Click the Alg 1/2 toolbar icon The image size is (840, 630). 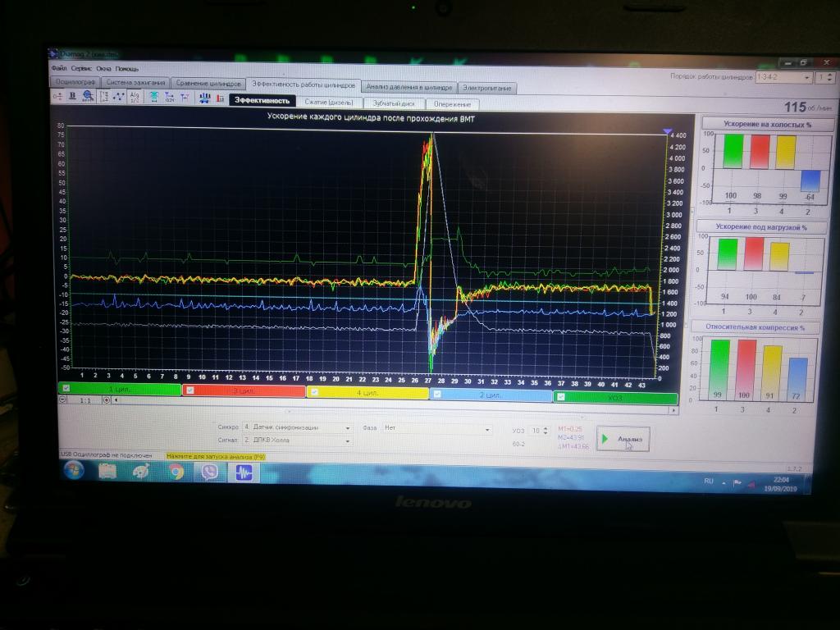tap(135, 97)
